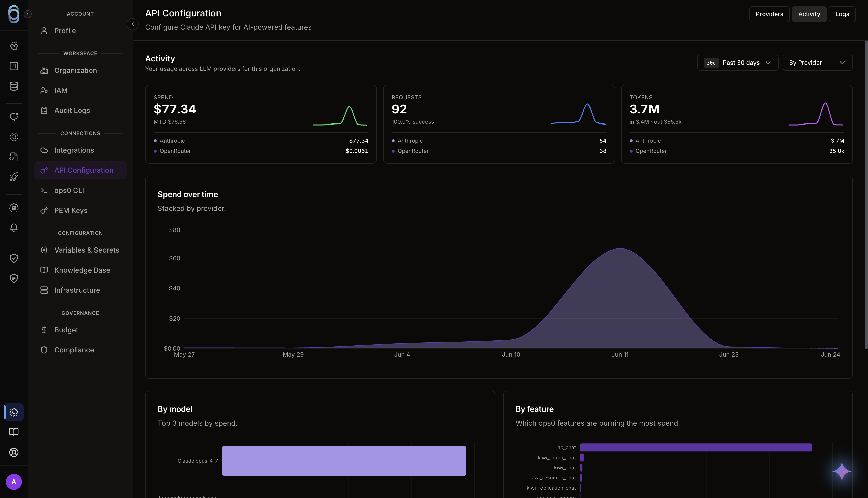Expand the Past 30 days dropdown

738,63
